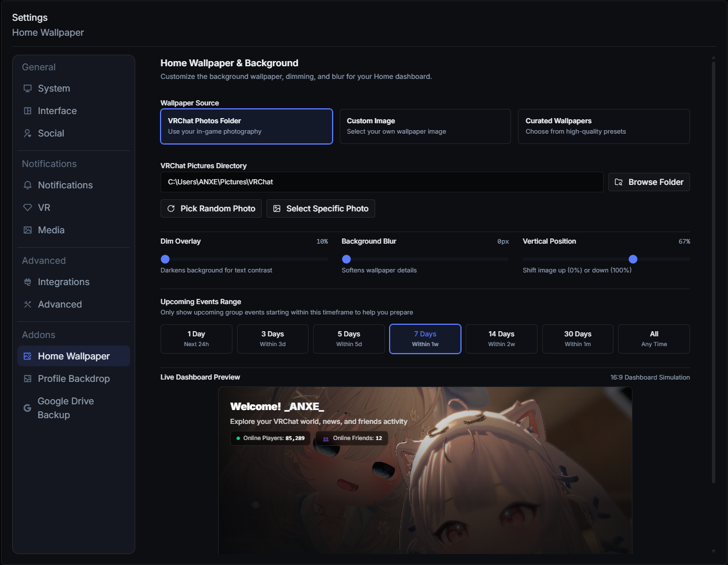Open Profile Backdrop addon
Image resolution: width=728 pixels, height=565 pixels.
click(74, 378)
